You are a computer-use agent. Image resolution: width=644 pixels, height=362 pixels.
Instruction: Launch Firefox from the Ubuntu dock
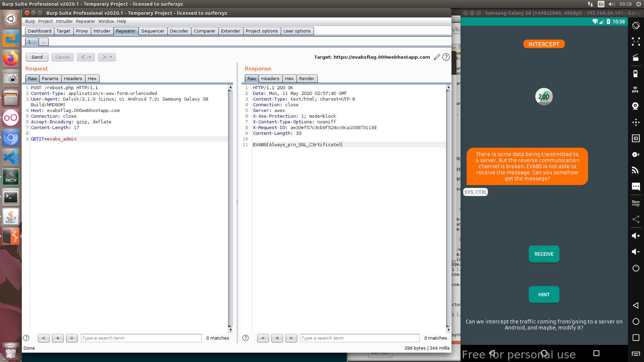[11, 59]
